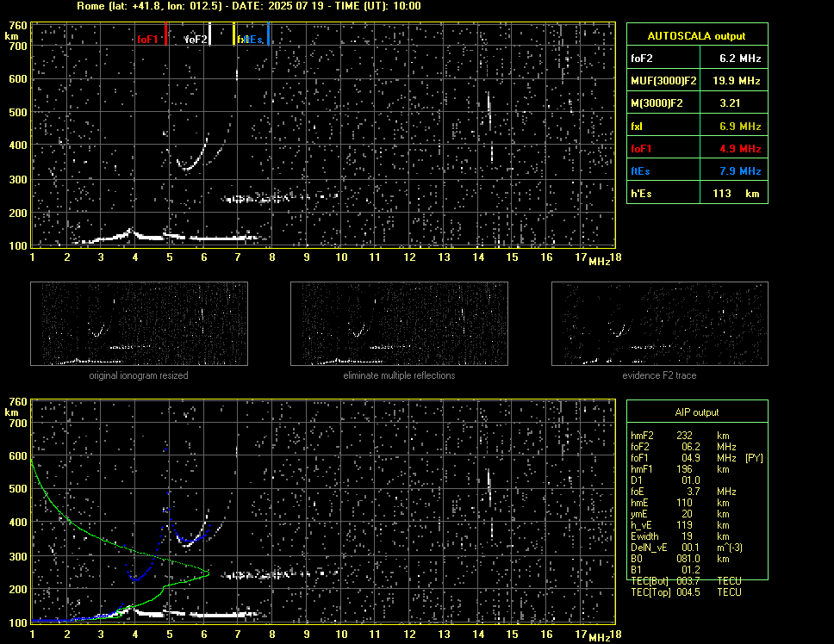Screen dimensions: 834x644
Task: Click the 19.9 MHz value cell
Action: pyautogui.click(x=734, y=80)
